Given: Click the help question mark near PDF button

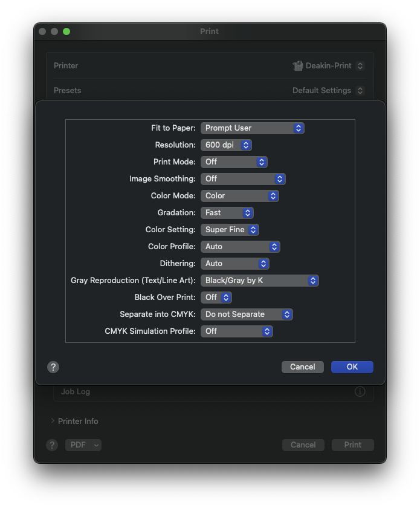Looking at the screenshot, I should [x=51, y=444].
